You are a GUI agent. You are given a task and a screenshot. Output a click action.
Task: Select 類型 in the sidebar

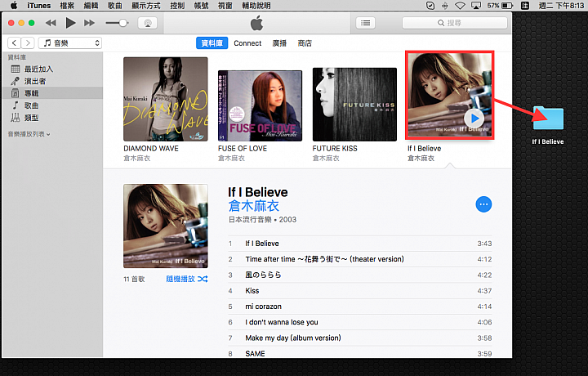point(52,118)
